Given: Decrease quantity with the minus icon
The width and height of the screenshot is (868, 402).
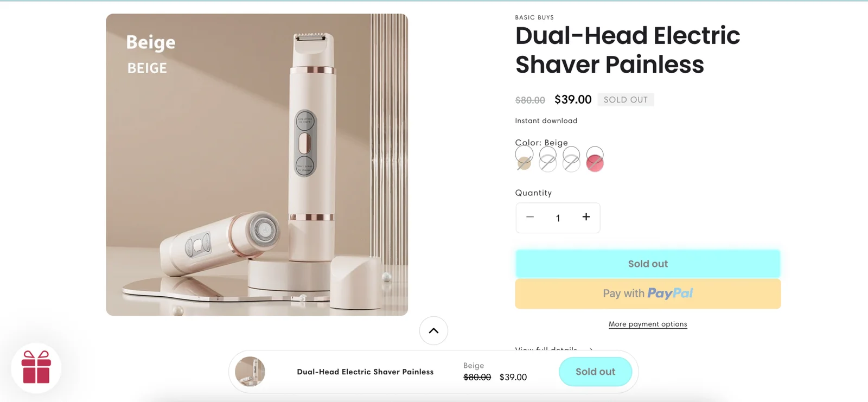Looking at the screenshot, I should [x=530, y=217].
